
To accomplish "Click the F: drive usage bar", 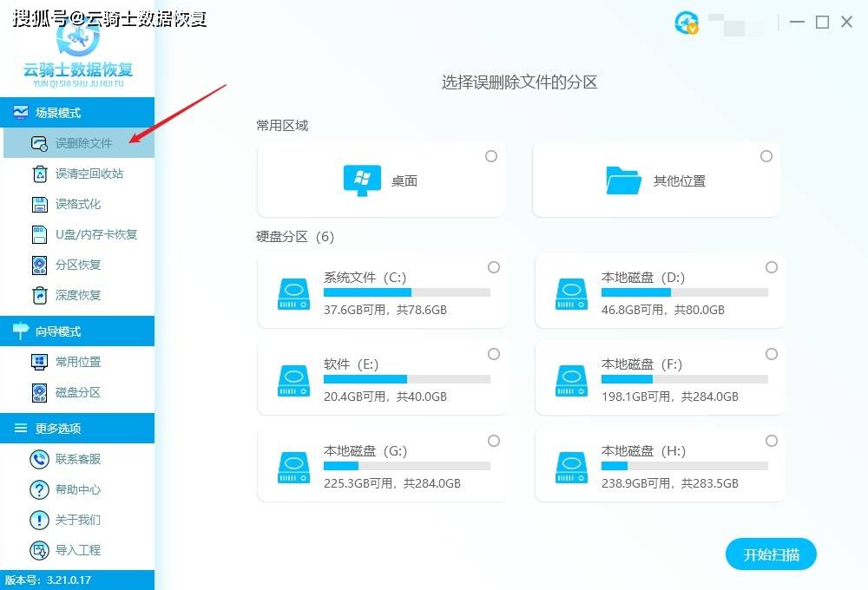I will (685, 379).
